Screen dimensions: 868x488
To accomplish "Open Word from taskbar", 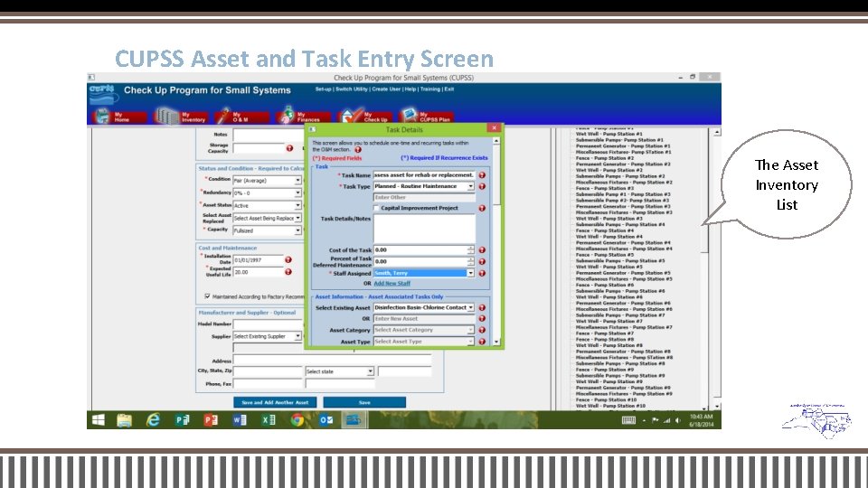I will (x=240, y=420).
